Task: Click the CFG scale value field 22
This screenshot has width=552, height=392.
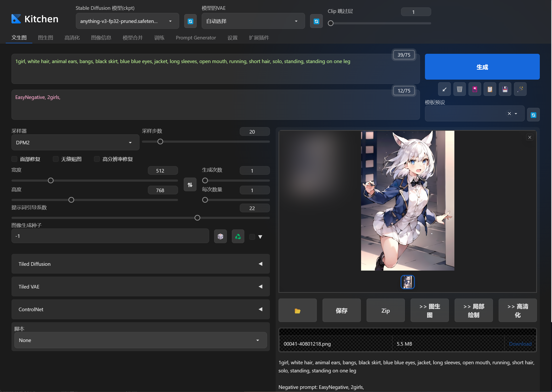Action: (255, 208)
